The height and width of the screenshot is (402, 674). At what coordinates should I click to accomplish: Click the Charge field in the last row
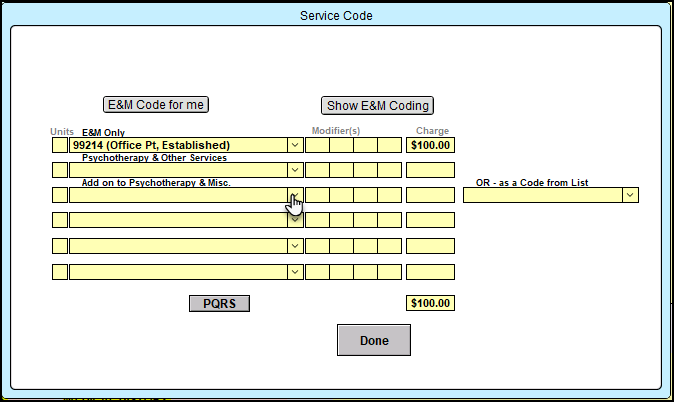430,271
